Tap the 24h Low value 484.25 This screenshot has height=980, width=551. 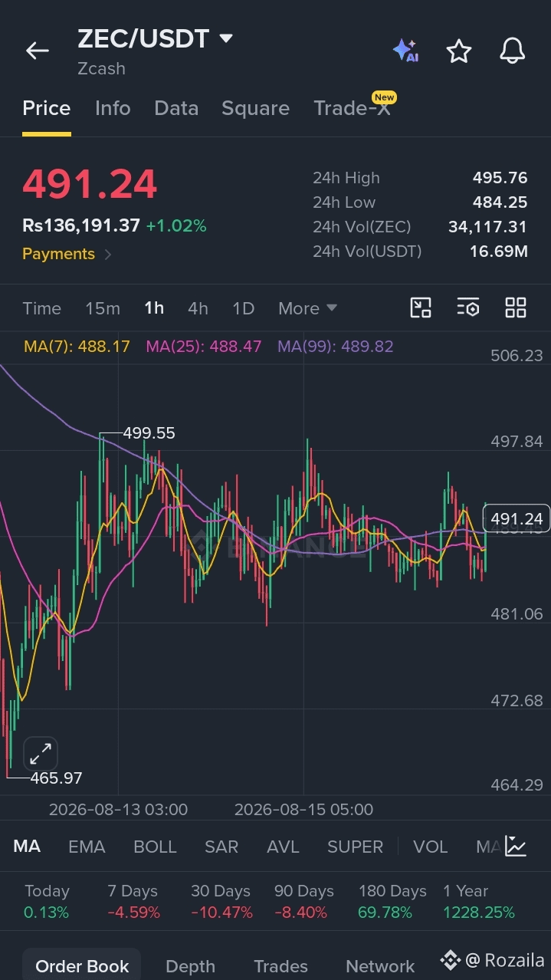(x=500, y=202)
